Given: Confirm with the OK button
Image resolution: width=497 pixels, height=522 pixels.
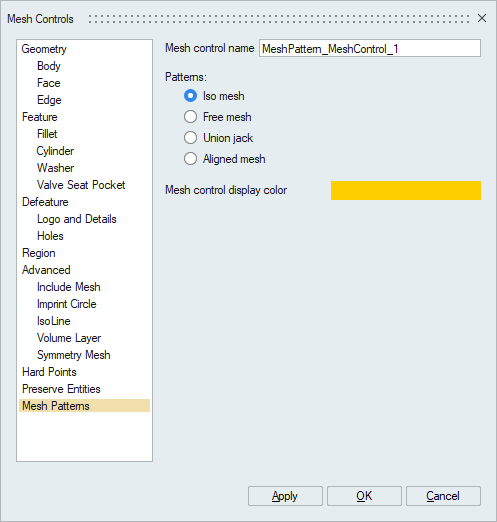Looking at the screenshot, I should [364, 496].
